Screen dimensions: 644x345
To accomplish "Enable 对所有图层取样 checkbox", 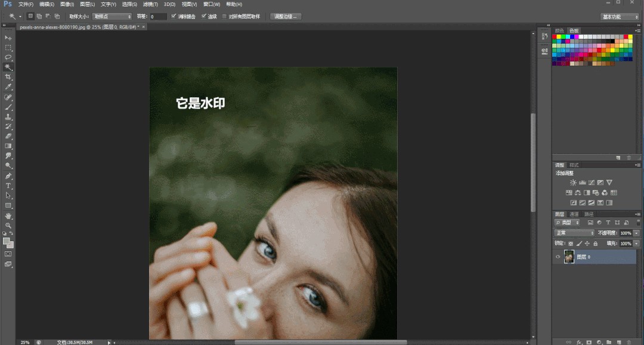I will 224,17.
